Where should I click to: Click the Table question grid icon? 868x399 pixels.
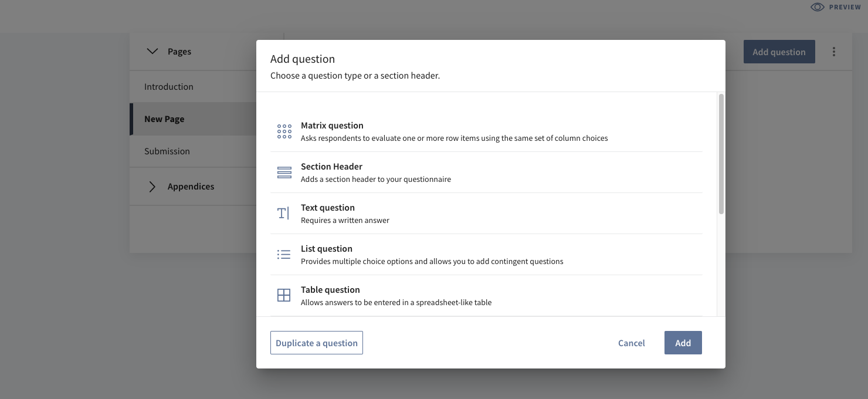click(x=284, y=296)
